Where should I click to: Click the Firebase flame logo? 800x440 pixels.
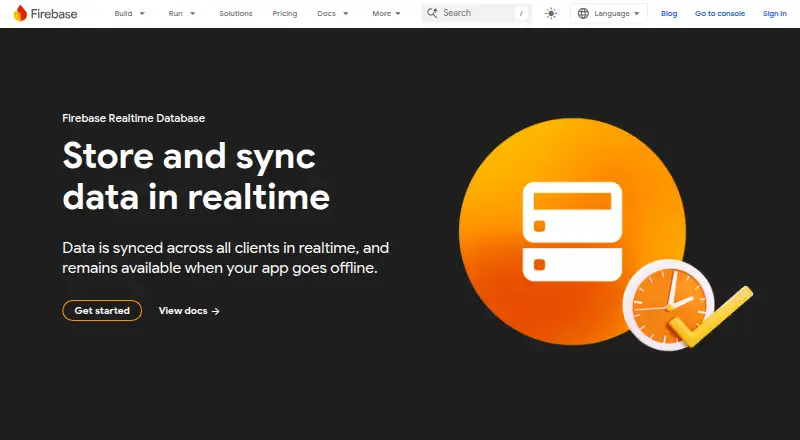coord(20,13)
